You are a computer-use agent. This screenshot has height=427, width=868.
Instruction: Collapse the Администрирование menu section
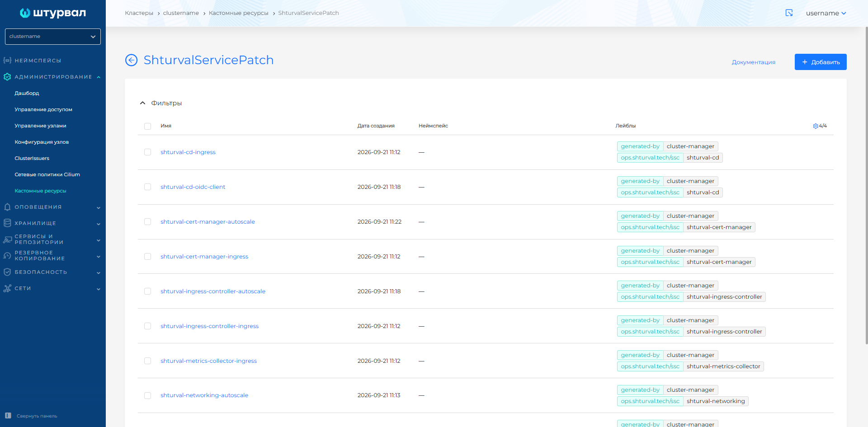point(99,77)
